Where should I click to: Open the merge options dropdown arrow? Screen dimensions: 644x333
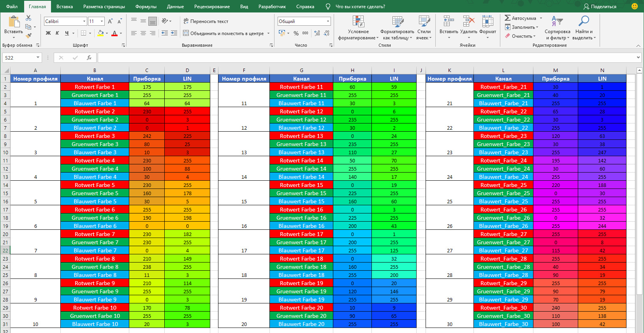(269, 33)
